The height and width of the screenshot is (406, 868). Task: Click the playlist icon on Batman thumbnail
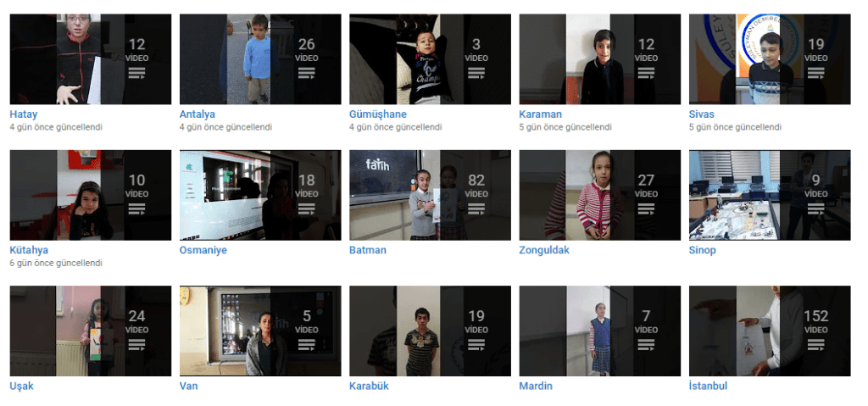pyautogui.click(x=476, y=209)
